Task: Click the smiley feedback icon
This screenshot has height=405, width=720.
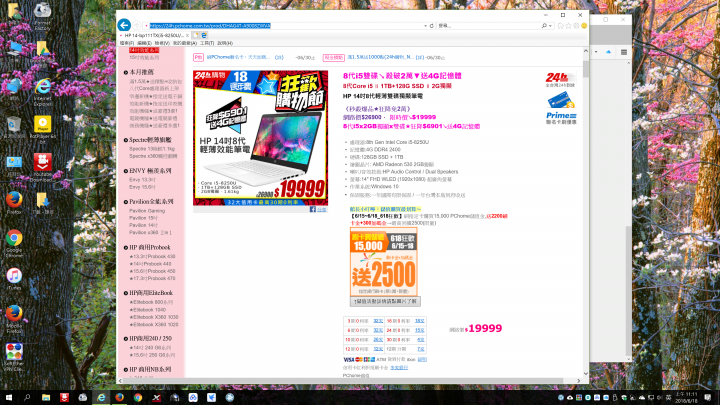Action: (x=584, y=26)
